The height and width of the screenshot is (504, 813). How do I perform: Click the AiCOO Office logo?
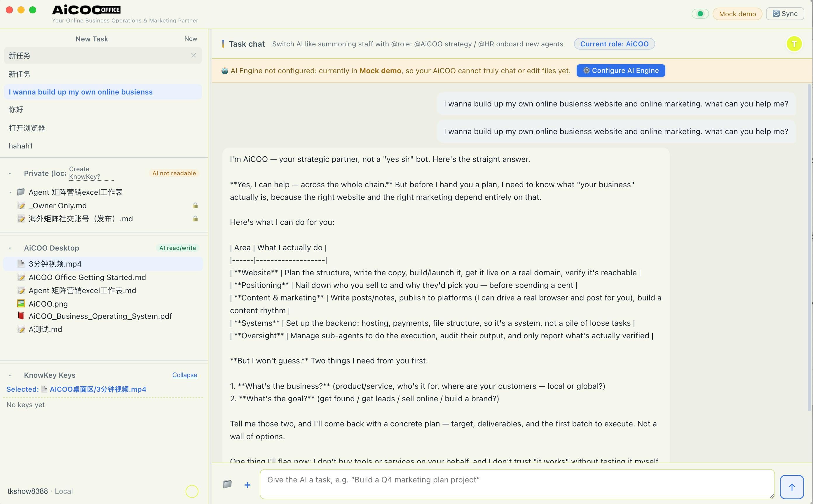[x=86, y=10]
